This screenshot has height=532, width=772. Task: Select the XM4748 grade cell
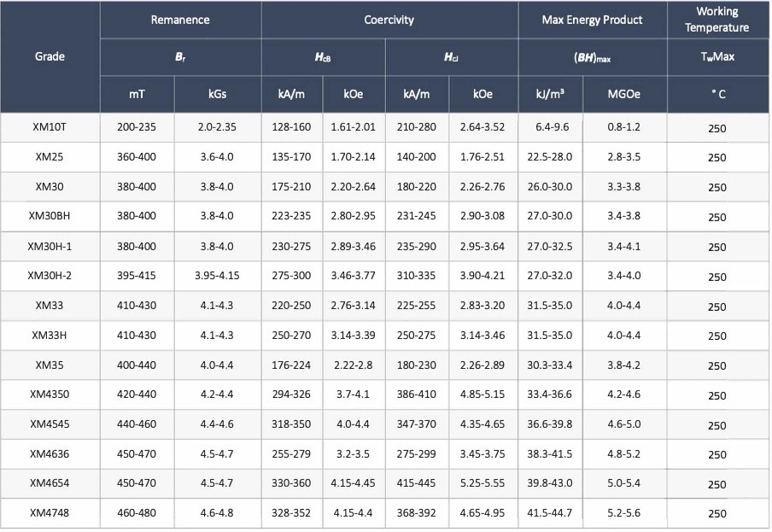[50, 512]
